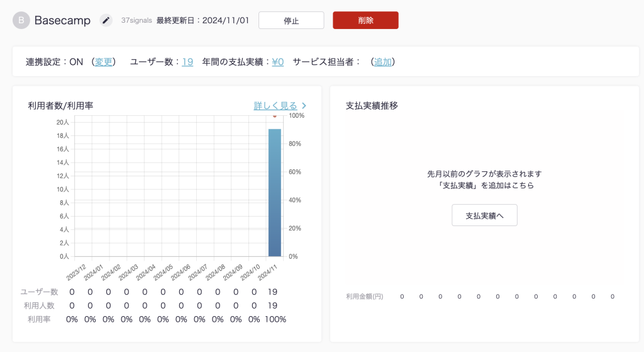This screenshot has height=352, width=644.
Task: Click the 100% 利用率 value in the table
Action: tap(274, 319)
